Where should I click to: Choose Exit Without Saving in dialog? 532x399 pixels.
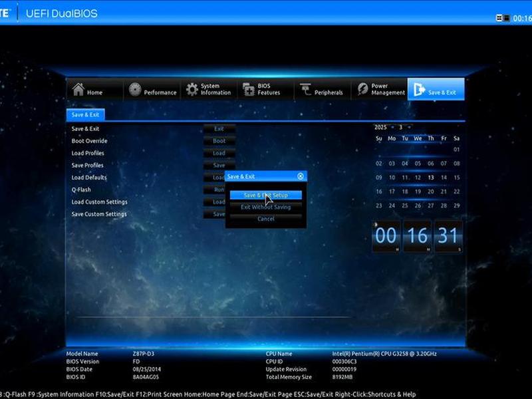(265, 207)
